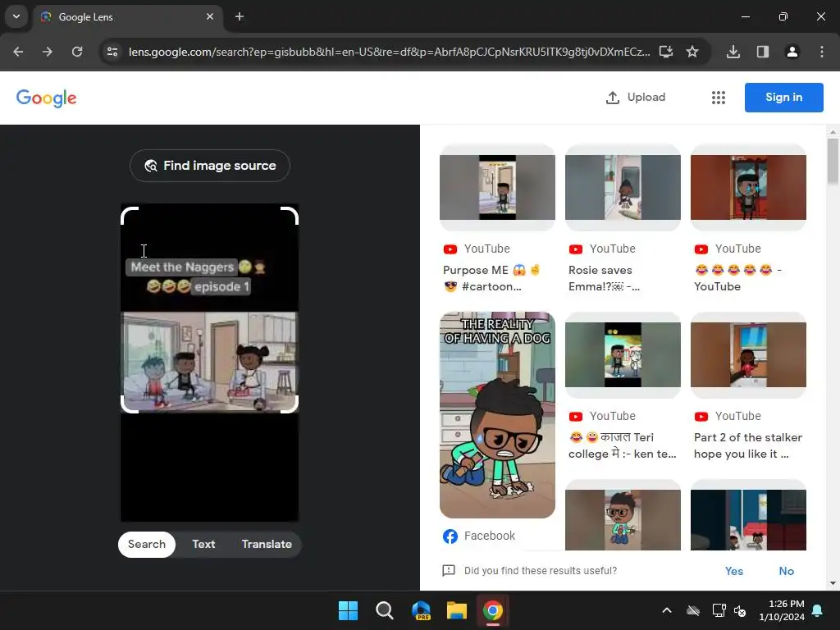Open the notification bell
This screenshot has width=840, height=630.
pyautogui.click(x=818, y=610)
